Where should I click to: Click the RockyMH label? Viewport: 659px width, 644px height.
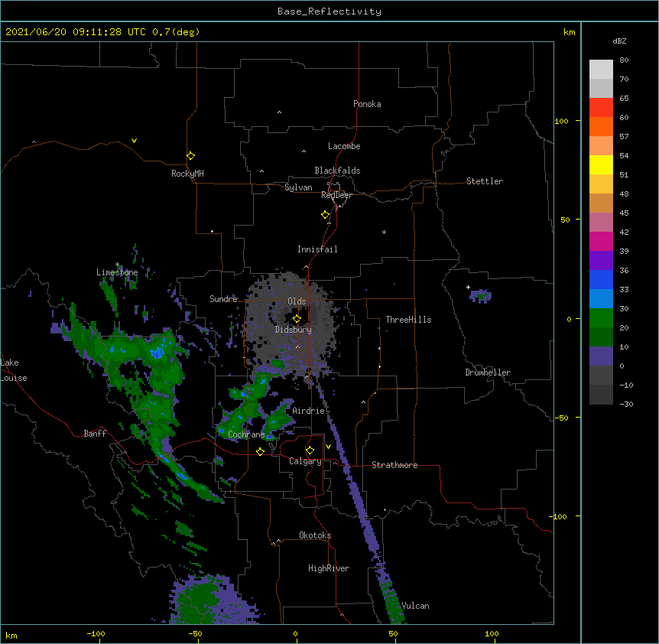pos(187,174)
